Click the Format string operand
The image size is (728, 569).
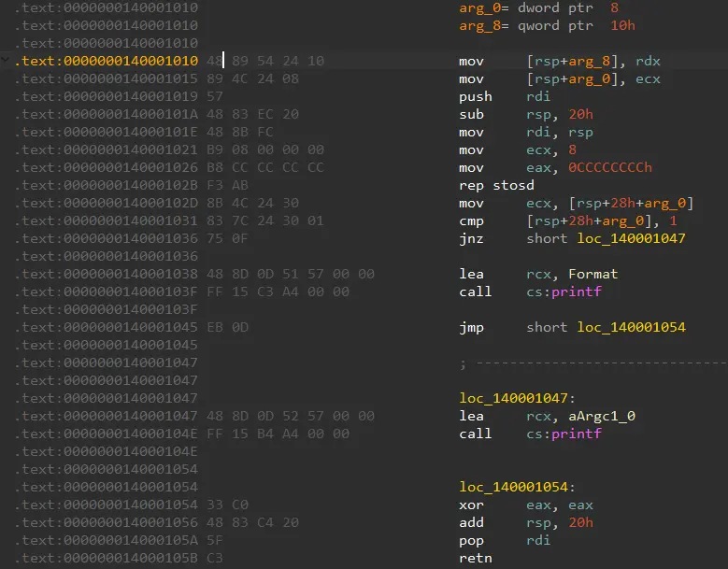[x=593, y=274]
